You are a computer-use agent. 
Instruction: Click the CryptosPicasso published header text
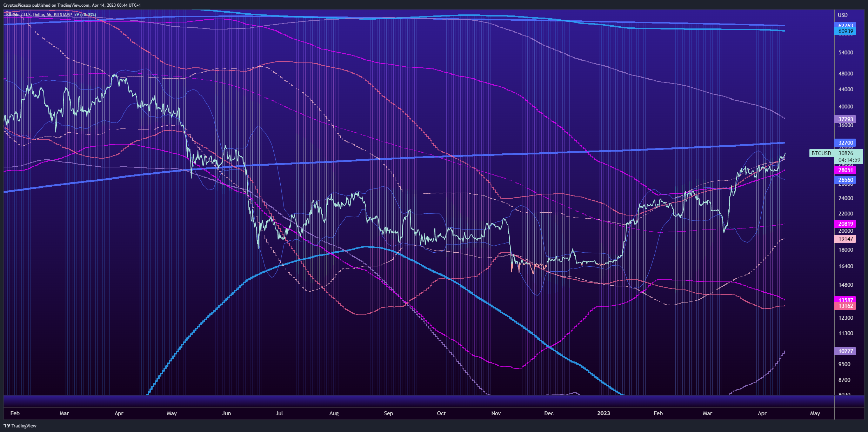pyautogui.click(x=72, y=5)
